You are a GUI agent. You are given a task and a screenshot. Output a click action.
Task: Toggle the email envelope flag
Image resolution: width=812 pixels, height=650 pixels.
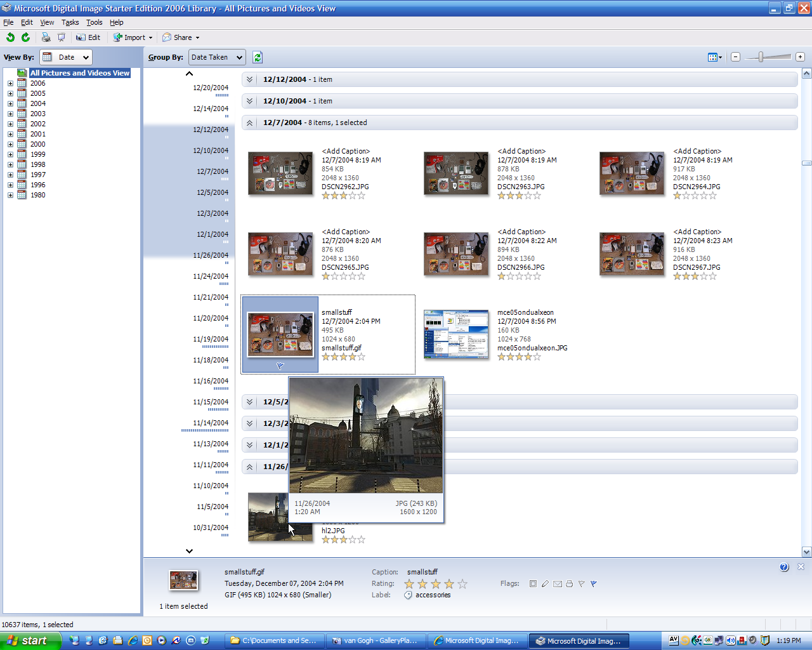click(557, 584)
